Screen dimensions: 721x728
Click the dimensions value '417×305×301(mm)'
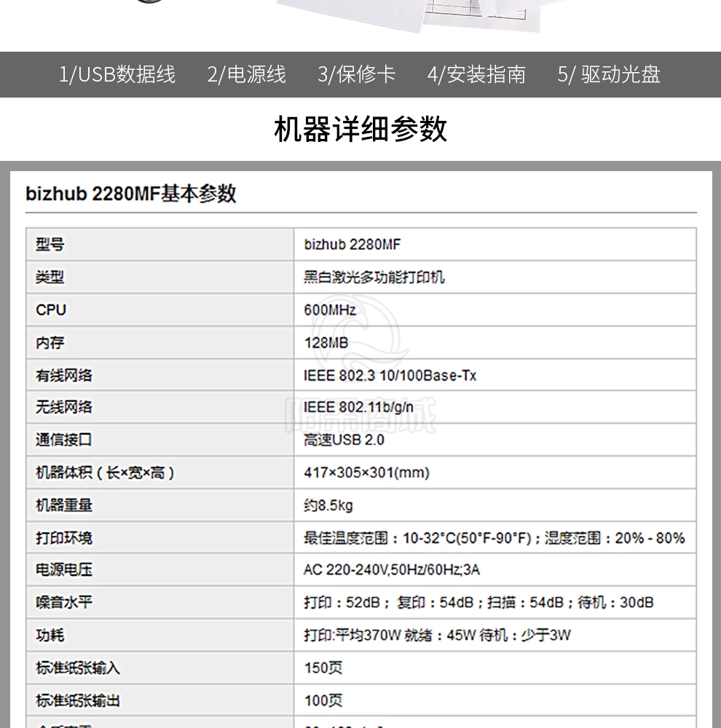(x=366, y=473)
